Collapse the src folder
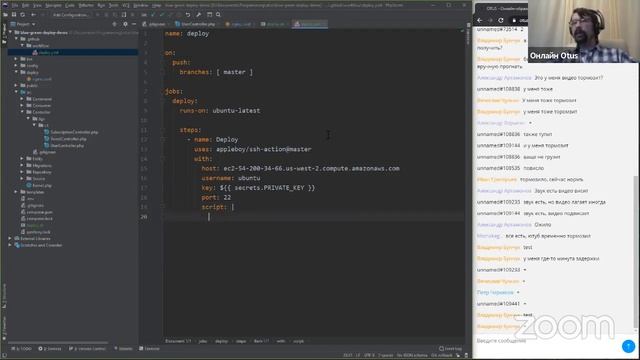 [16, 92]
